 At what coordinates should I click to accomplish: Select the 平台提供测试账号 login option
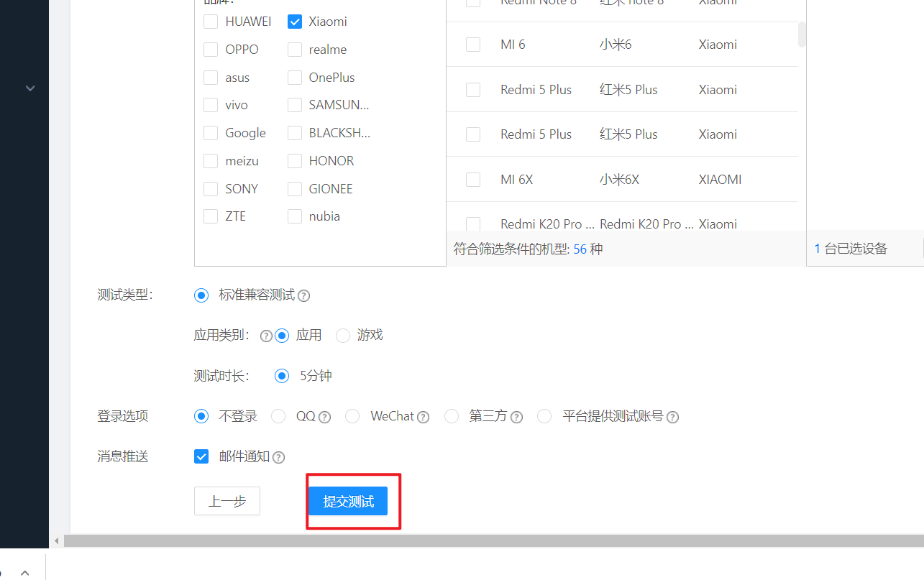(x=544, y=416)
